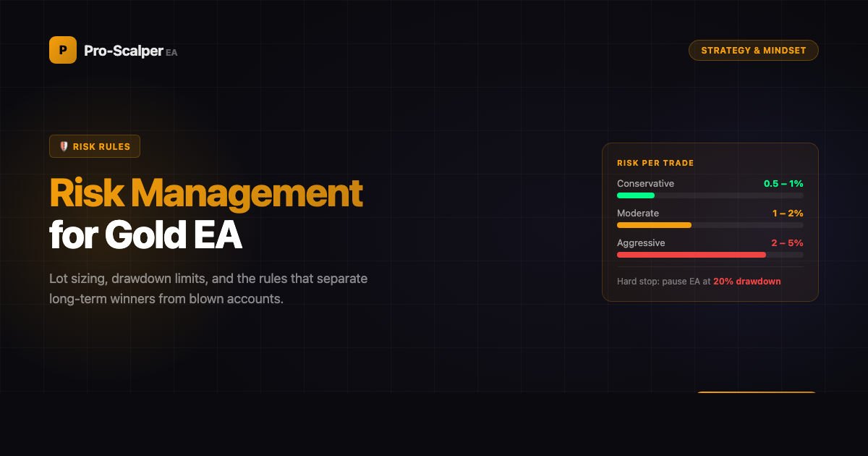Click the 'Hard stop: pause EA at' text

pos(664,281)
